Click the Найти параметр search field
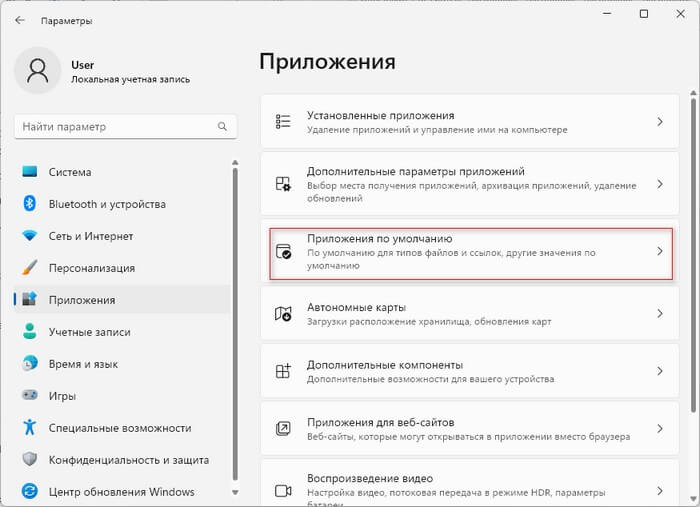The width and height of the screenshot is (700, 507). [125, 127]
